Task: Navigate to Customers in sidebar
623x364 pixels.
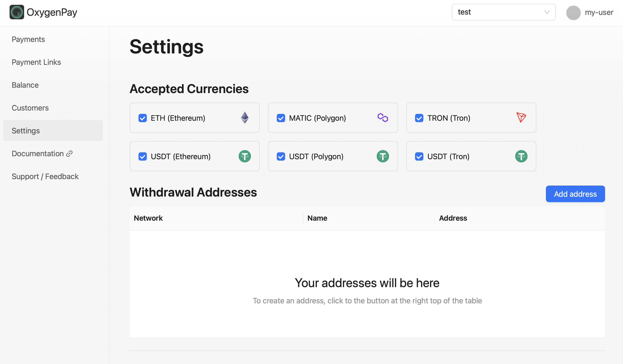Action: (53, 108)
